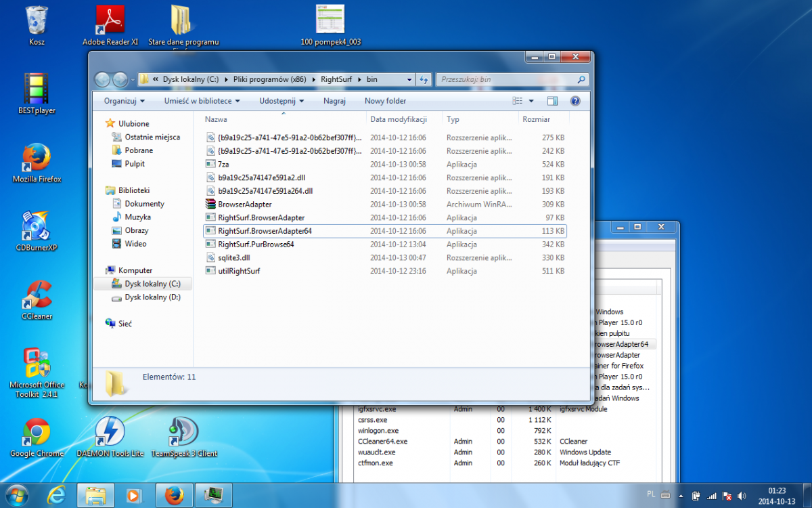Open Explorer help via the question mark icon
The width and height of the screenshot is (812, 508).
(x=575, y=101)
